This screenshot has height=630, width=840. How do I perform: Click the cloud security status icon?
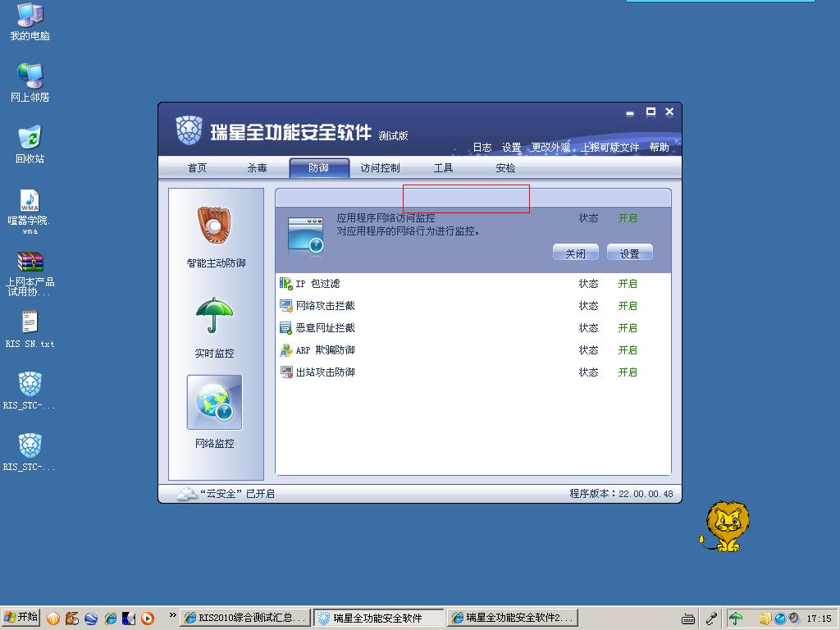186,493
